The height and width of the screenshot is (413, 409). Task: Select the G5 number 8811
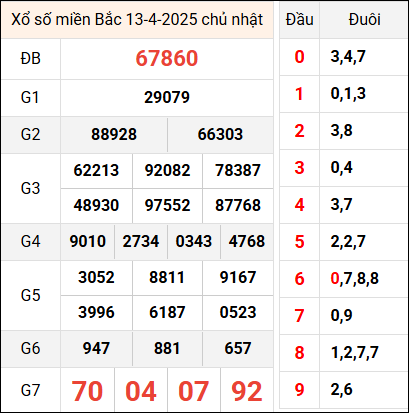click(x=167, y=277)
